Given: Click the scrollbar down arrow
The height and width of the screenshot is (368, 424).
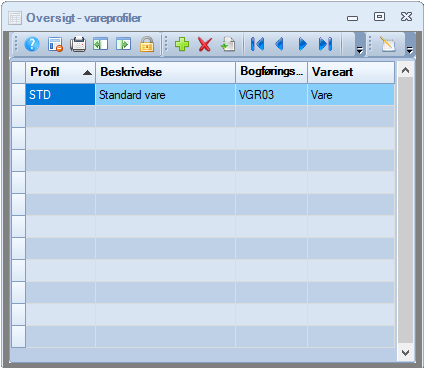Looking at the screenshot, I should point(405,352).
